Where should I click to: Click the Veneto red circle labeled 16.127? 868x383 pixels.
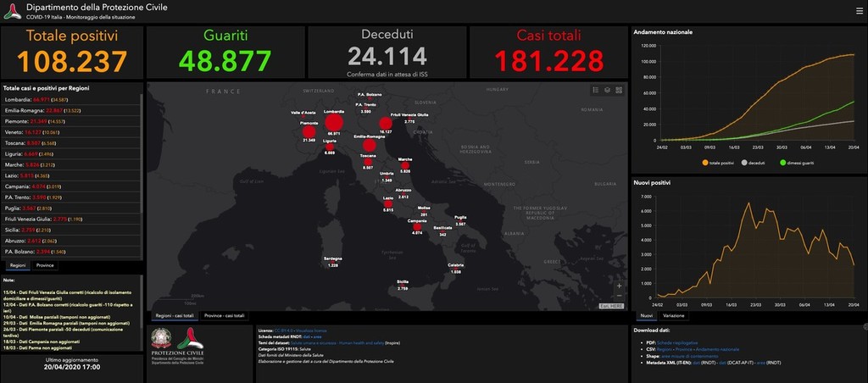tap(386, 124)
